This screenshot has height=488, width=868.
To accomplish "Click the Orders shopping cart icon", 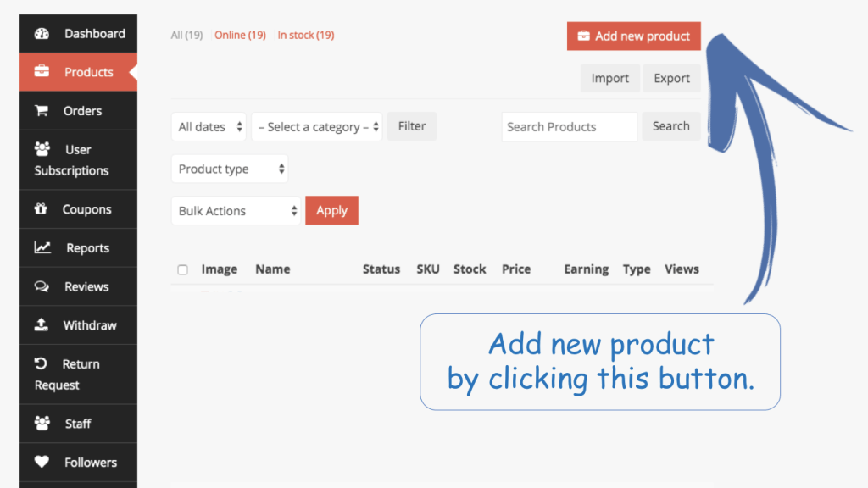I will tap(41, 111).
